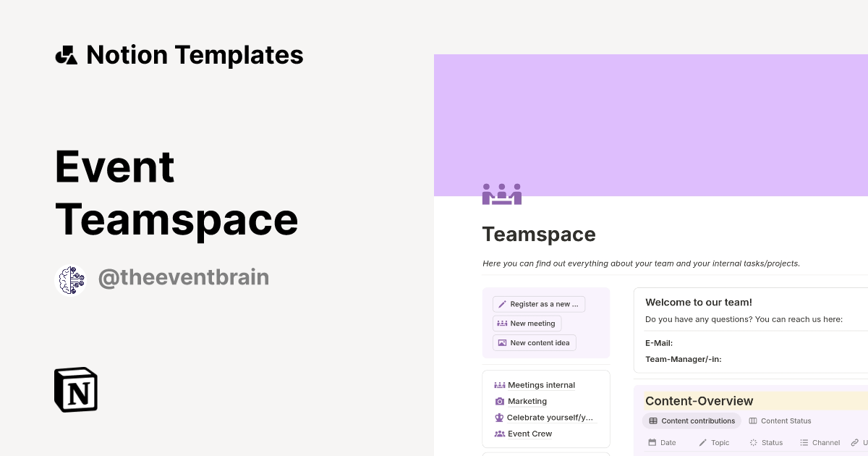Click the camera icon beside Marketing
This screenshot has height=456, width=868.
[x=499, y=401]
